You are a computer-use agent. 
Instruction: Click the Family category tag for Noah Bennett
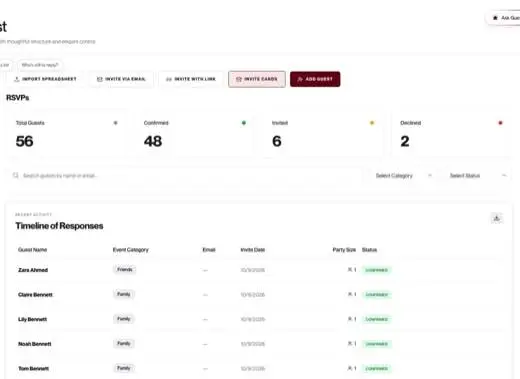(x=124, y=343)
